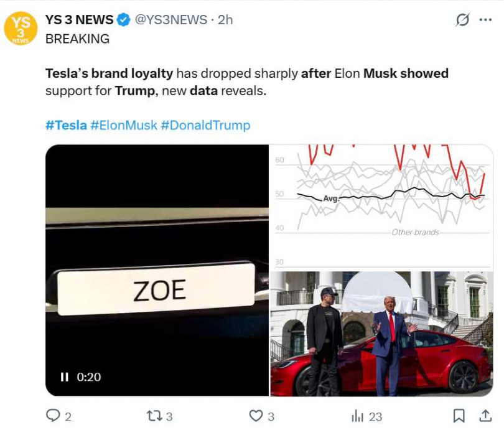Pause the video at 0:20

pos(65,376)
